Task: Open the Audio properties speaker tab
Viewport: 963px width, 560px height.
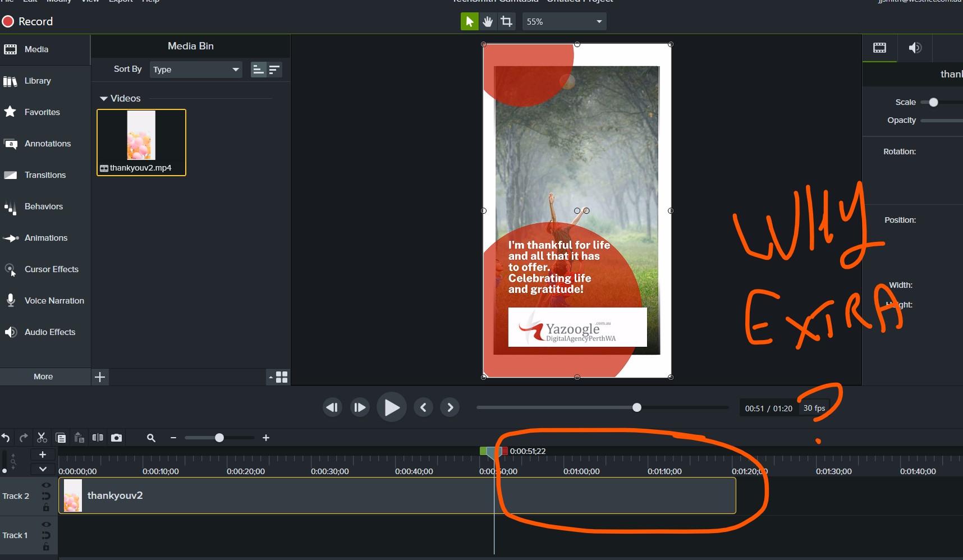Action: 915,48
